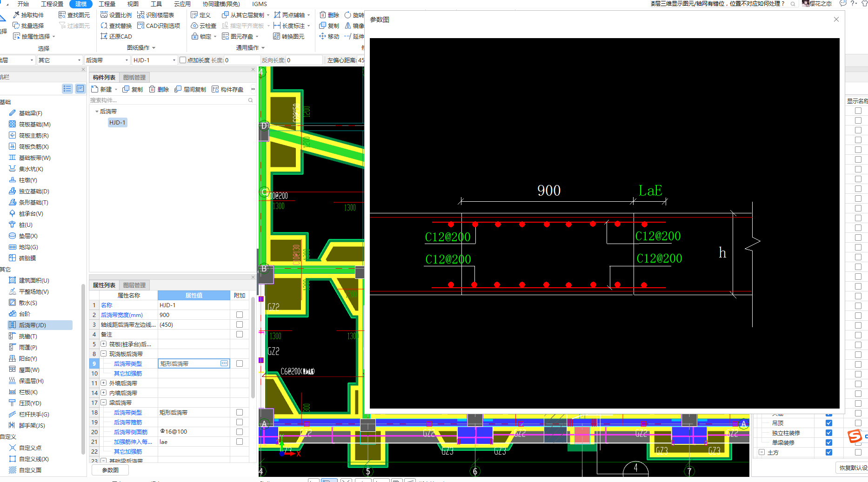
Task: Click 层间复制 in component list toolbar
Action: pyautogui.click(x=190, y=89)
